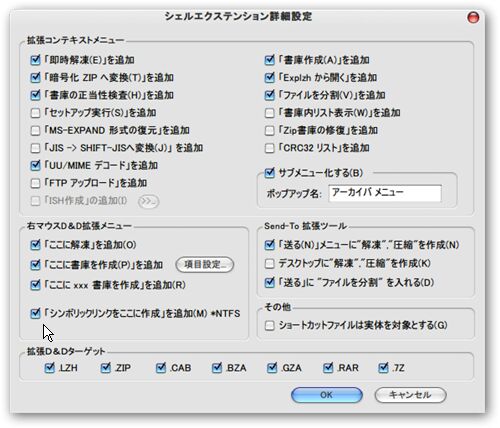500x428 pixels.
Task: Uncheck the .LZH target checkbox
Action: [50, 368]
